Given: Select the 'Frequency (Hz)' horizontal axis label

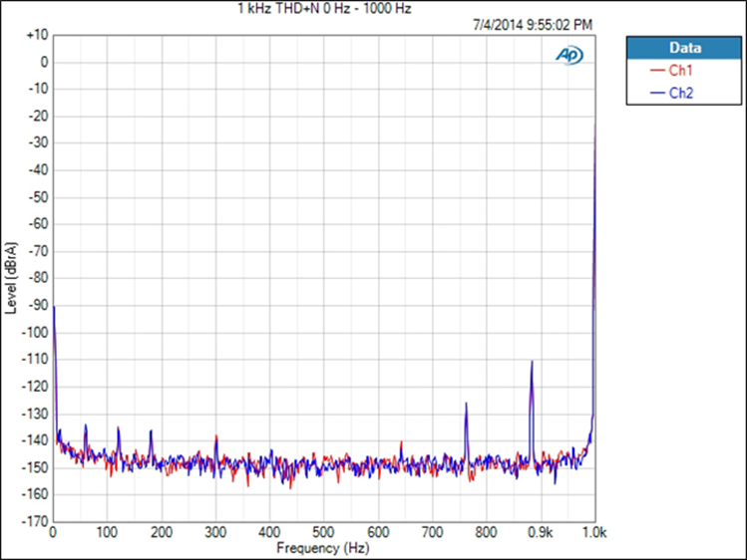Looking at the screenshot, I should pyautogui.click(x=323, y=548).
